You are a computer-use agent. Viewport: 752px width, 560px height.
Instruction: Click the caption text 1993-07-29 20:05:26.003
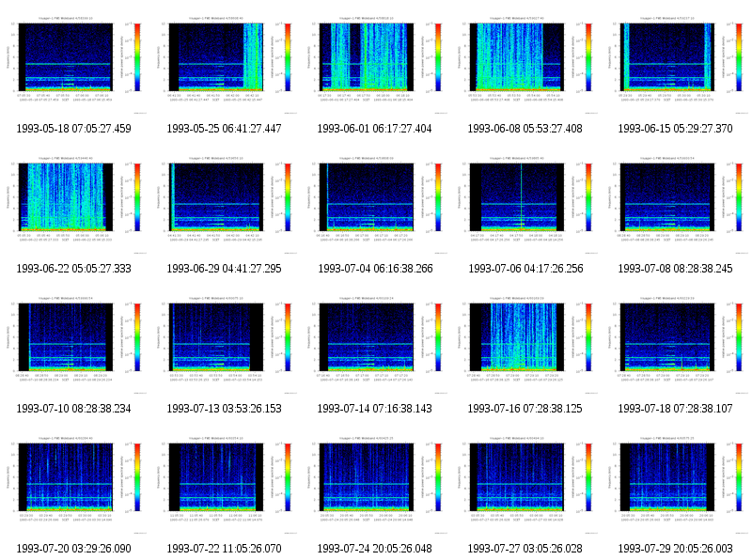[675, 549]
